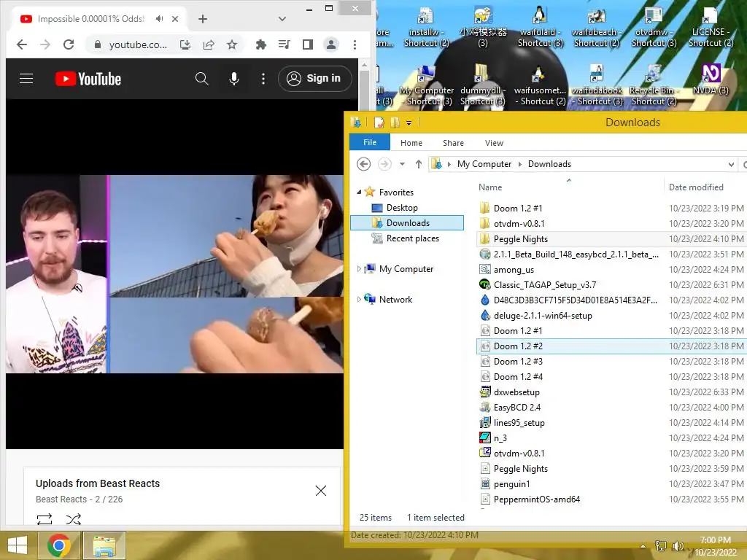The width and height of the screenshot is (747, 560).
Task: Select Desktop under Favorites
Action: pos(402,208)
